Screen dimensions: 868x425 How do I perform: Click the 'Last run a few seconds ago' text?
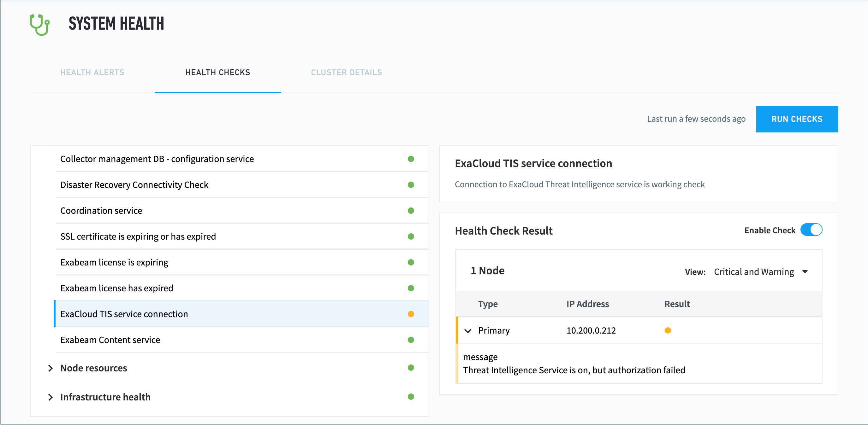(x=696, y=119)
